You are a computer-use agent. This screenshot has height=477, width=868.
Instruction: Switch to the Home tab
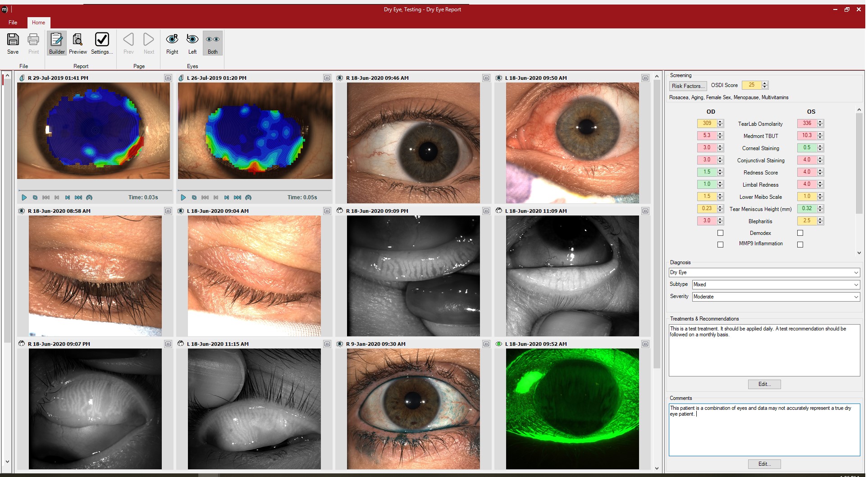coord(38,23)
